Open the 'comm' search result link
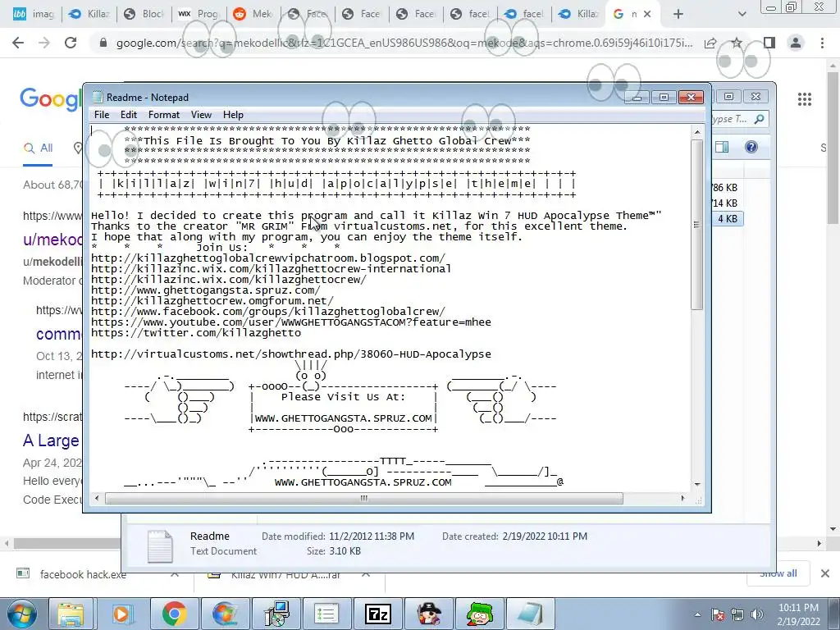 59,334
